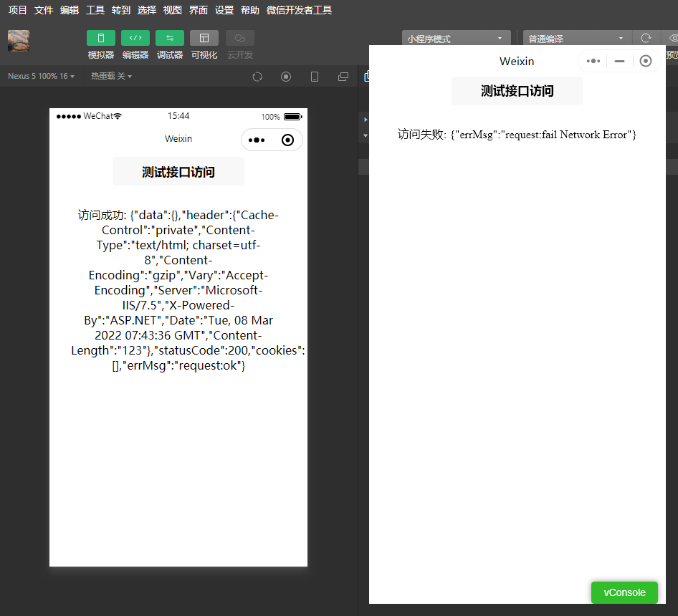Toggle the 可视化 visual panel button

tap(204, 38)
